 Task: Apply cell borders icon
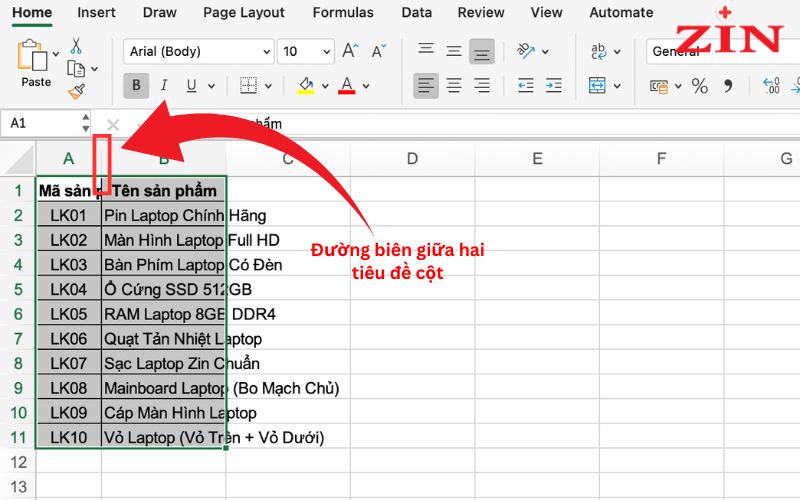point(248,85)
